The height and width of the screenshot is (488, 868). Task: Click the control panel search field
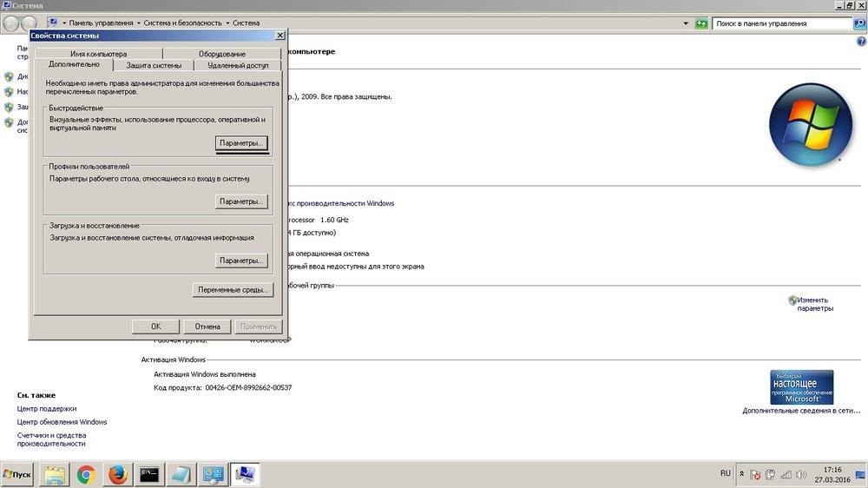[x=781, y=23]
